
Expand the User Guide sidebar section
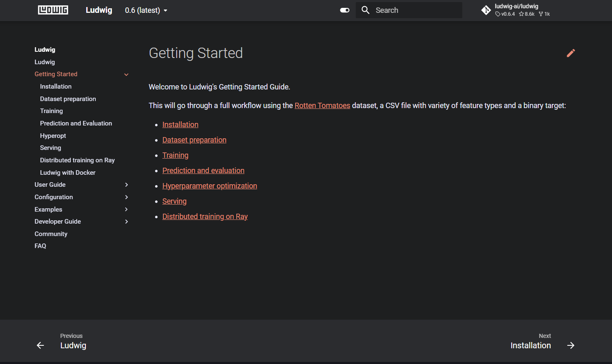coord(126,185)
